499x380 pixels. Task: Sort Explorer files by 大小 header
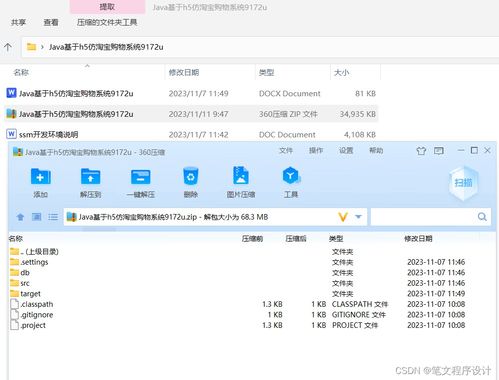[342, 72]
